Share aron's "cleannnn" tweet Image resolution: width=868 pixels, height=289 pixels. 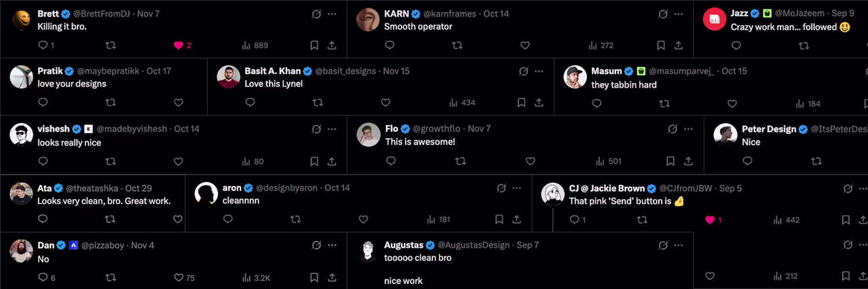pyautogui.click(x=517, y=220)
